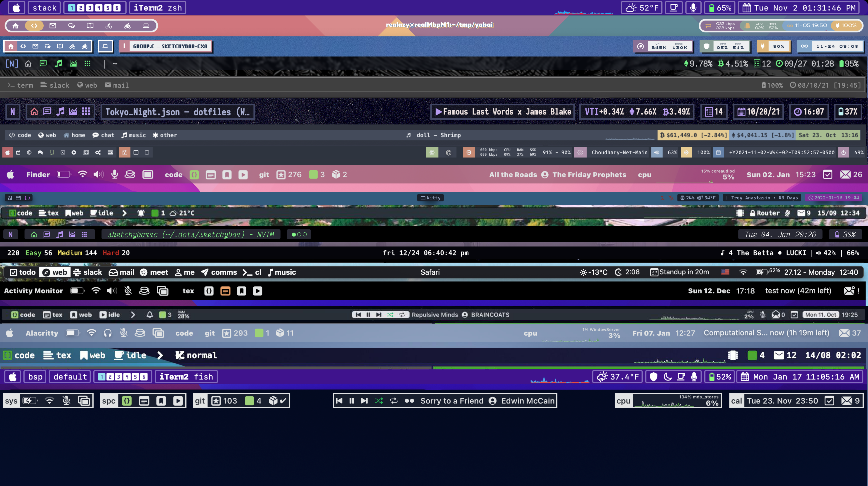Select the bsp layout item
Screen dimensions: 868x486
pyautogui.click(x=35, y=377)
